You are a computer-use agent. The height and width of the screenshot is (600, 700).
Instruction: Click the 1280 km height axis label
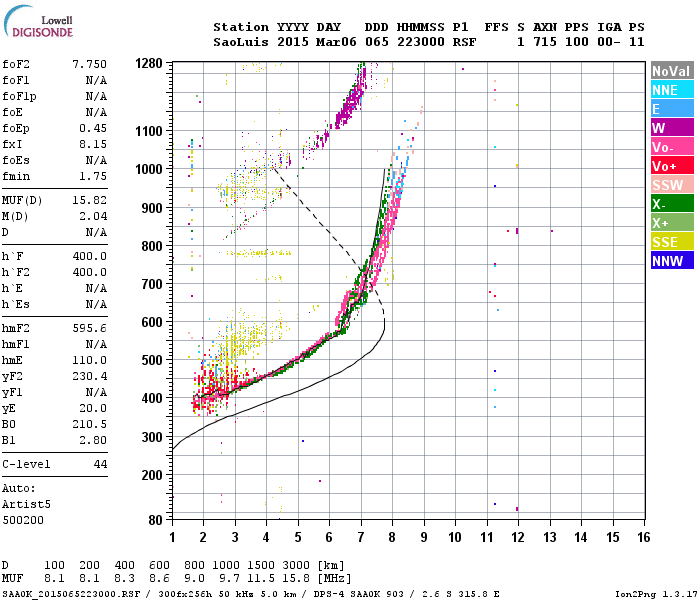point(149,63)
